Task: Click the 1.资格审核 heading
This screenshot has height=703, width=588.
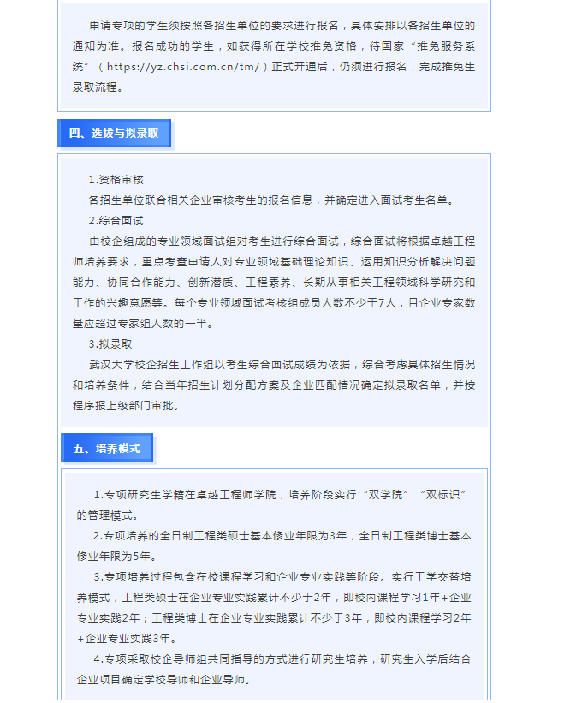Action: pyautogui.click(x=116, y=180)
